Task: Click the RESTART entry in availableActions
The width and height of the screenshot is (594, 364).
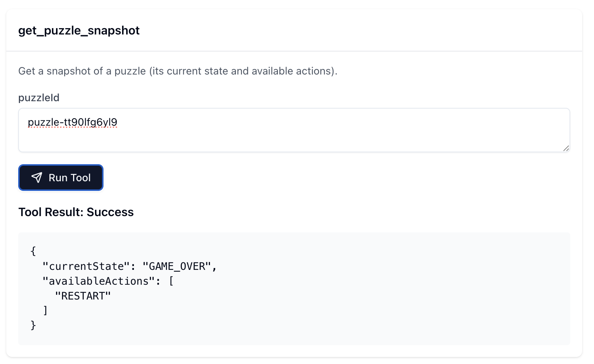Action: (x=83, y=295)
